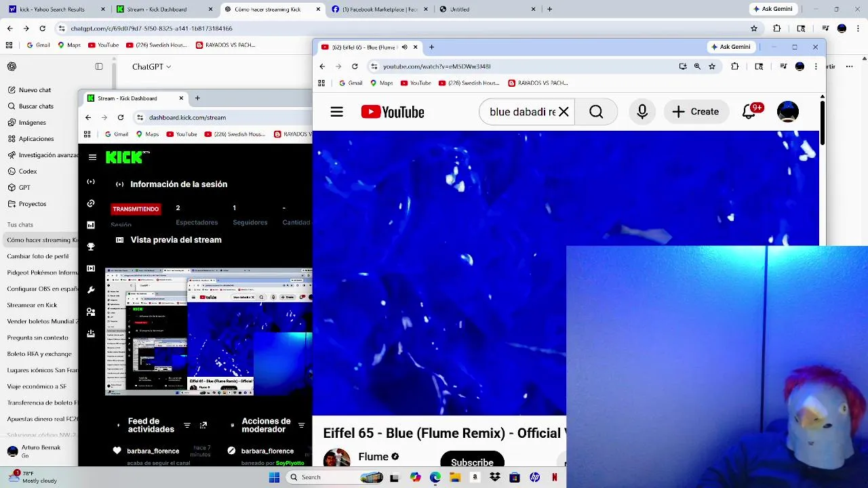Open Kick sidebar video clips icon
The width and height of the screenshot is (868, 488).
91,268
